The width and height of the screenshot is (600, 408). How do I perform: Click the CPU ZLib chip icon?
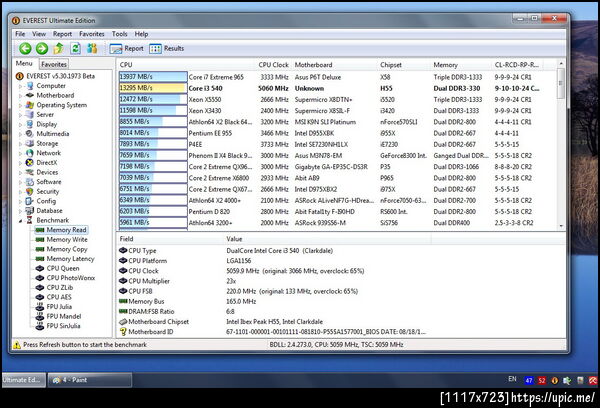point(40,287)
